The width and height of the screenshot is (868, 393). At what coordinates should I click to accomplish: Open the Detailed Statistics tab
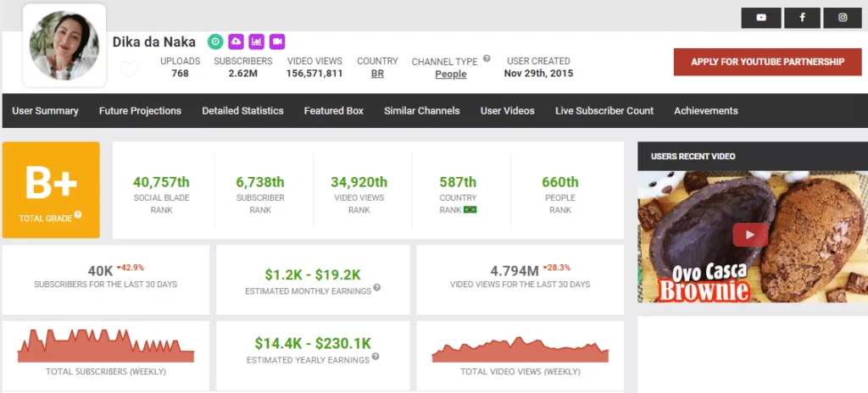click(242, 111)
